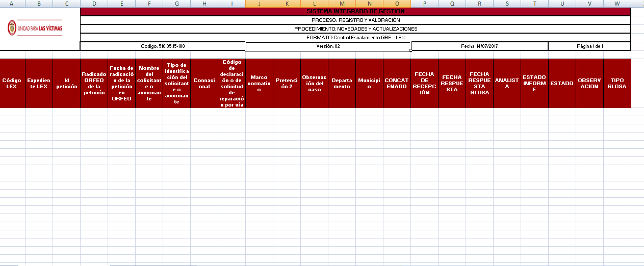Select column D header
The image size is (644, 266).
pos(94,4)
